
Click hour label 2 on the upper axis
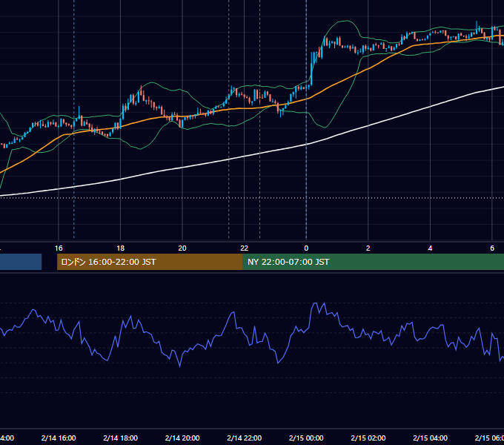click(x=368, y=248)
